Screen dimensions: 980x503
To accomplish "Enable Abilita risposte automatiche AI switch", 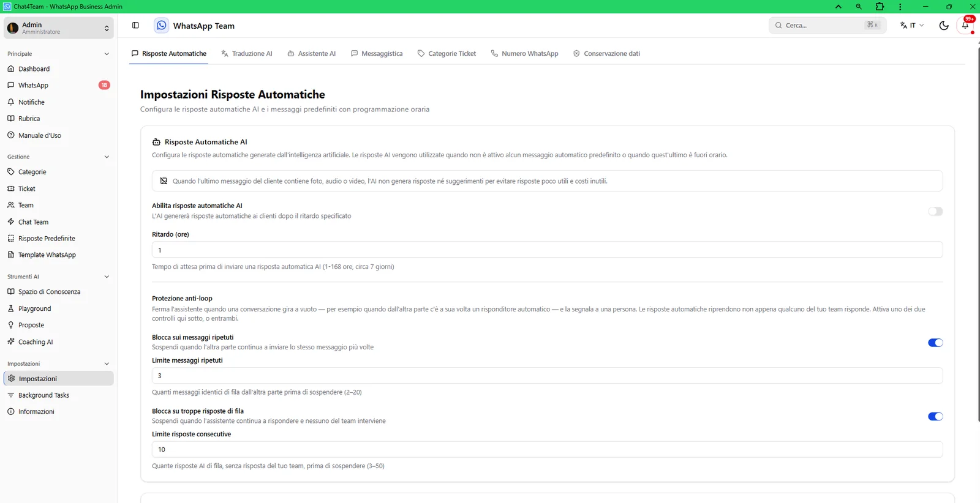I will pyautogui.click(x=935, y=211).
